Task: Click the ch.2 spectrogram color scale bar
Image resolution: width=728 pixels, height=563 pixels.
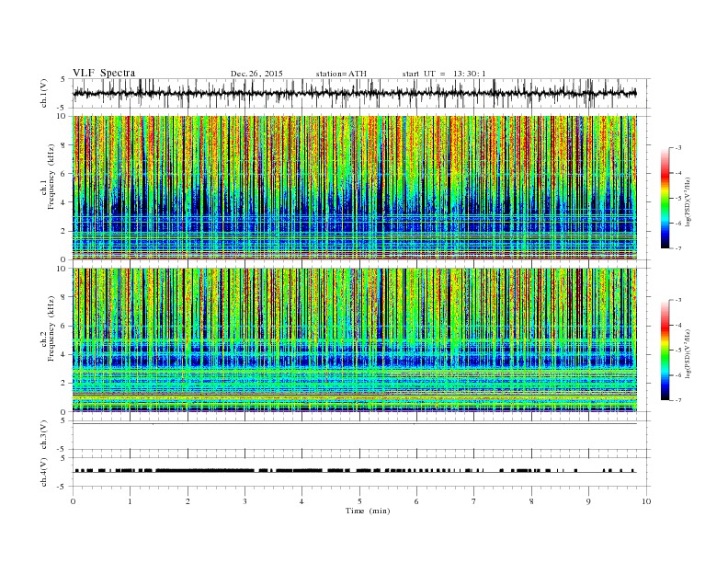Action: point(665,350)
